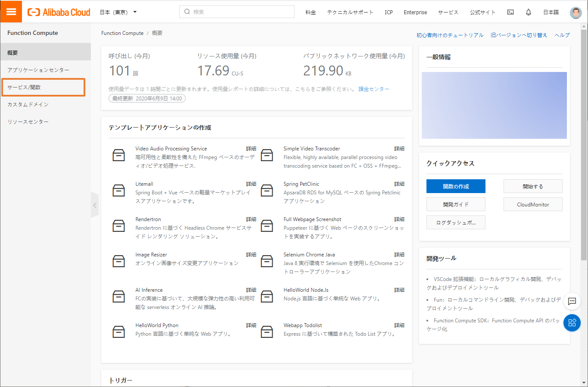Open the 課金センター link
588x387 pixels.
tap(374, 89)
